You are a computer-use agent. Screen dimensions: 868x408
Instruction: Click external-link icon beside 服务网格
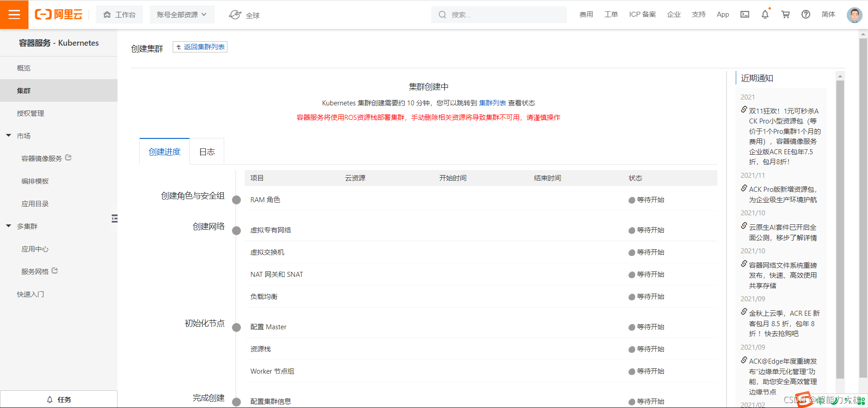pyautogui.click(x=55, y=270)
